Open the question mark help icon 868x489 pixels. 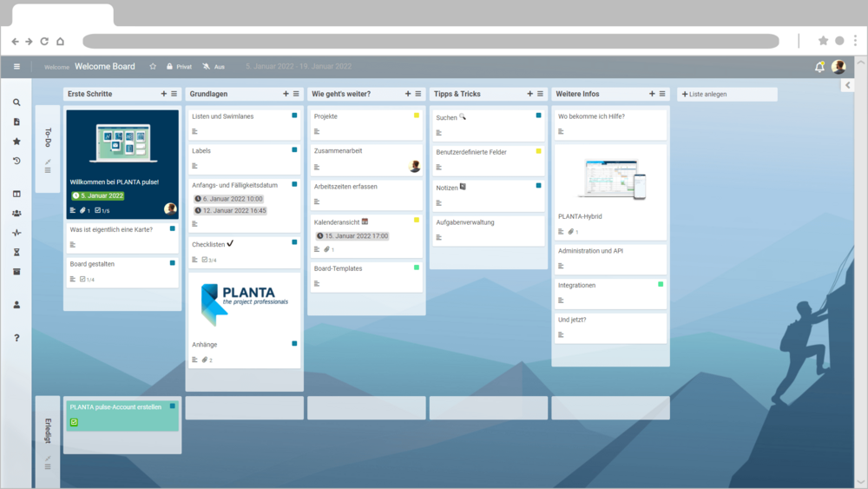(16, 338)
